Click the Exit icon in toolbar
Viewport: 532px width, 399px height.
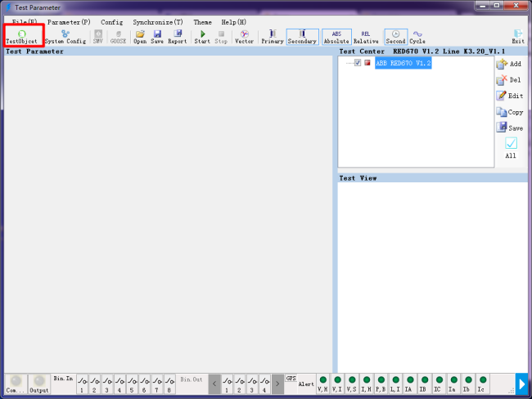coord(517,36)
